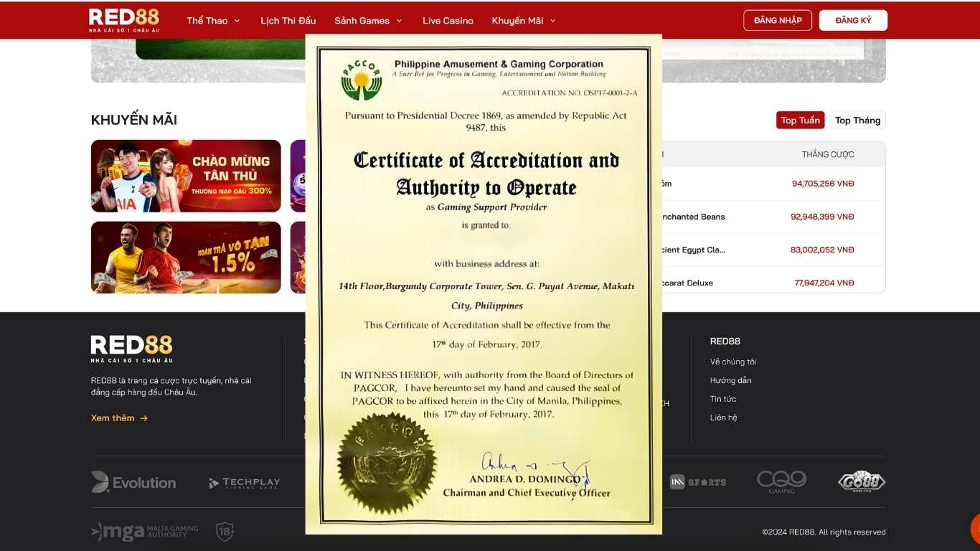Click the 18+ shield icon
This screenshot has width=980, height=551.
[225, 532]
